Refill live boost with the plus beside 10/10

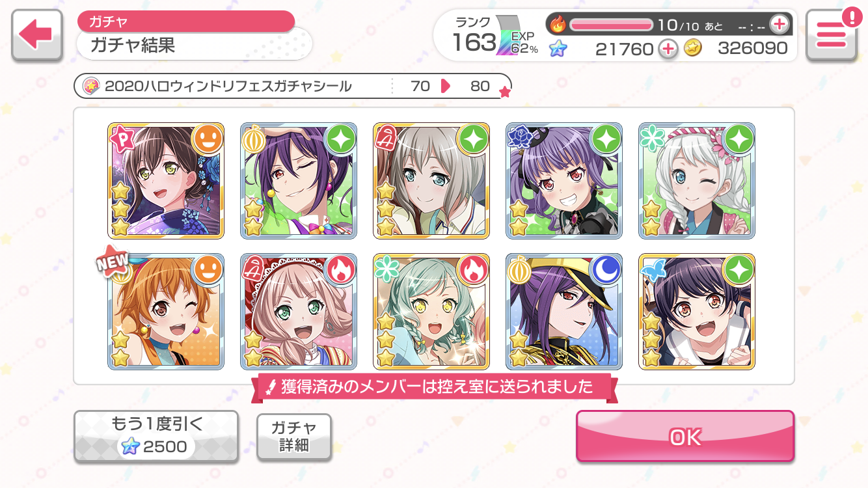[x=779, y=25]
